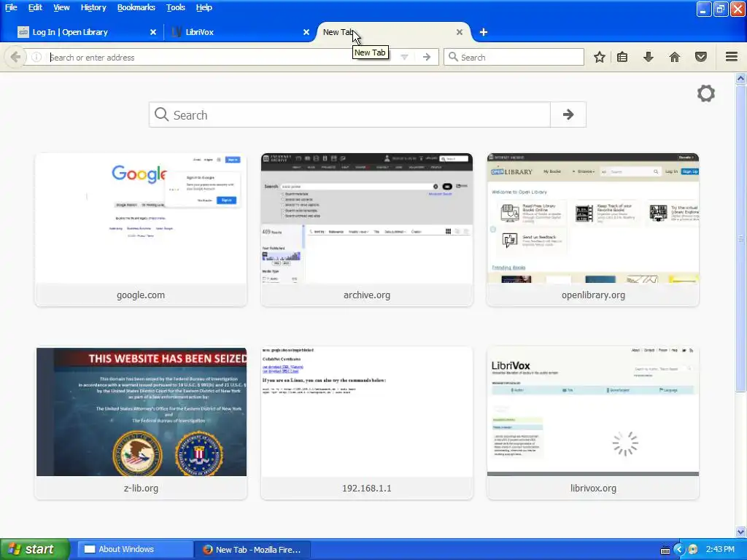Open the Tools menu
The width and height of the screenshot is (747, 560).
pyautogui.click(x=175, y=7)
